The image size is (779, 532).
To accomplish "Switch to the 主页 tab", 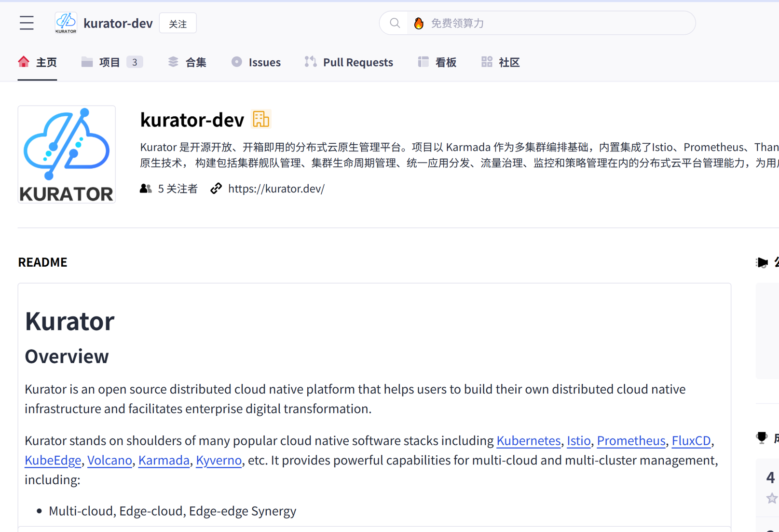I will (x=37, y=62).
